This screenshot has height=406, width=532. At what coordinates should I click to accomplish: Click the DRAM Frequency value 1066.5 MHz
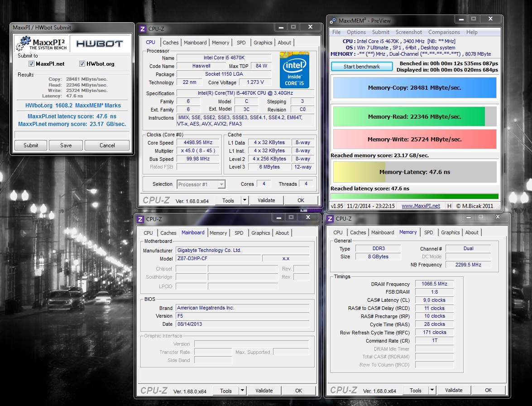pyautogui.click(x=434, y=284)
